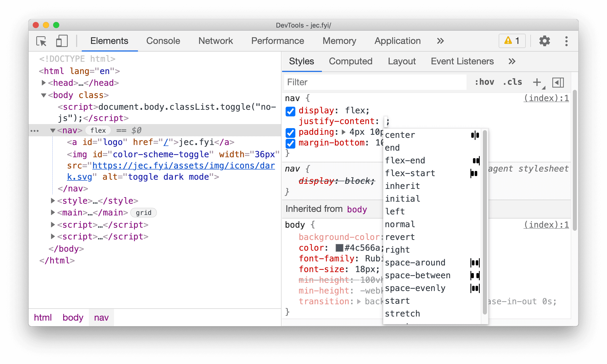Switch to the Event Listeners tab
The width and height of the screenshot is (607, 364).
462,61
